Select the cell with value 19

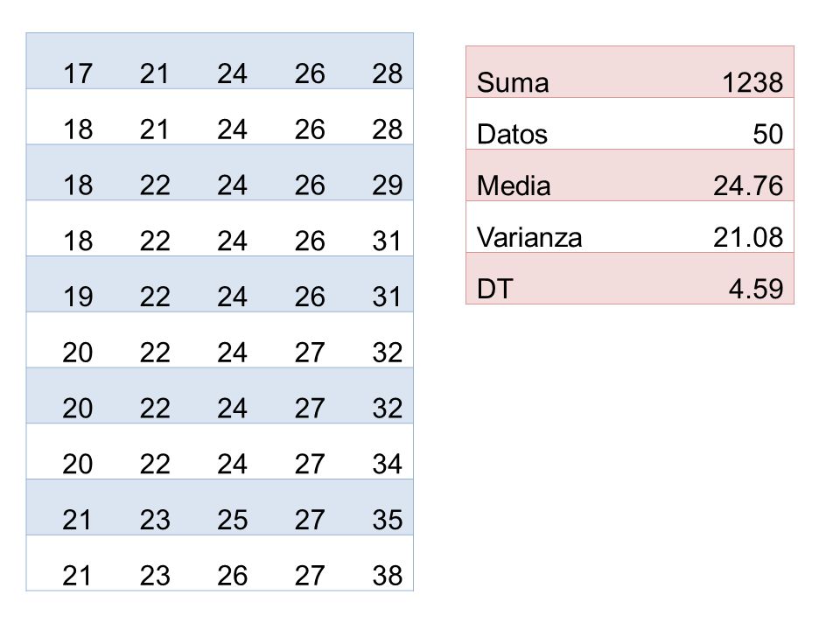[x=78, y=297]
